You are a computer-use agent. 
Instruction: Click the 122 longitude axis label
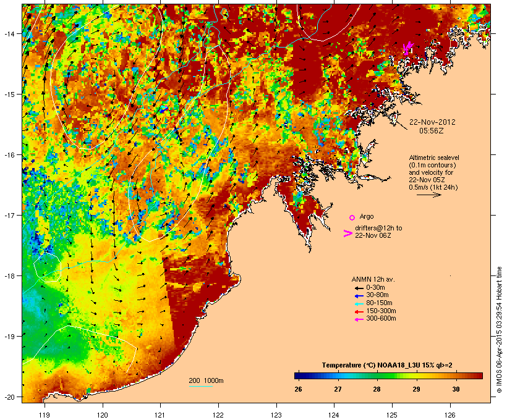218,415
